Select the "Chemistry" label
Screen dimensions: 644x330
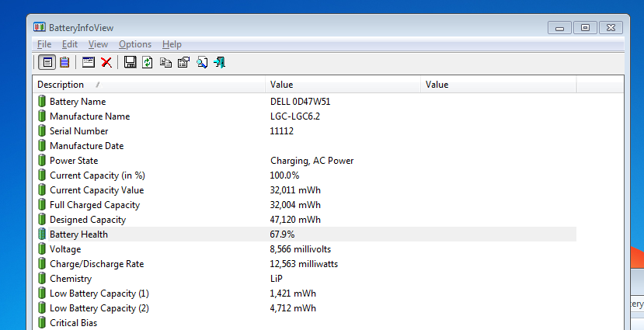pyautogui.click(x=71, y=279)
